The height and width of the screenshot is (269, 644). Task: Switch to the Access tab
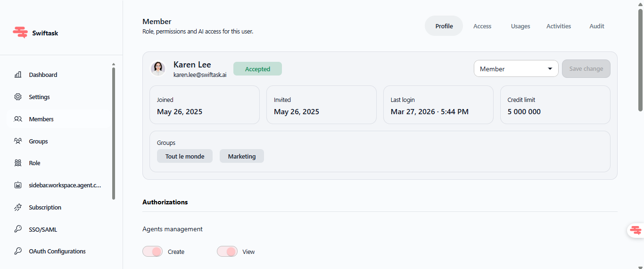click(482, 26)
